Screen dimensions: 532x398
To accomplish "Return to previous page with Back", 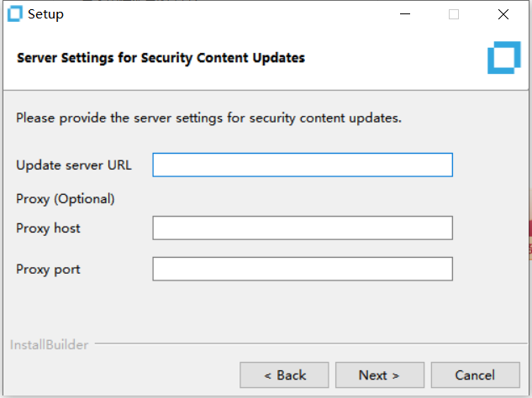I will pyautogui.click(x=284, y=375).
